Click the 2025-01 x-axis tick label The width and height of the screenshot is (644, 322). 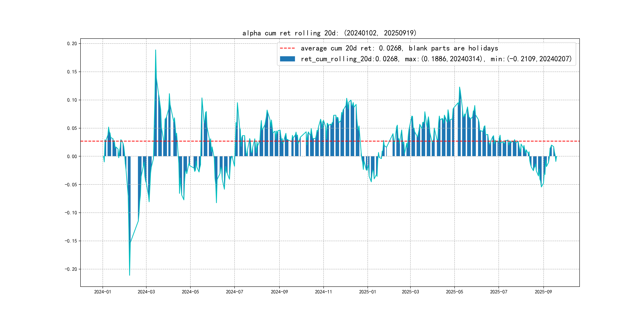coord(368,292)
